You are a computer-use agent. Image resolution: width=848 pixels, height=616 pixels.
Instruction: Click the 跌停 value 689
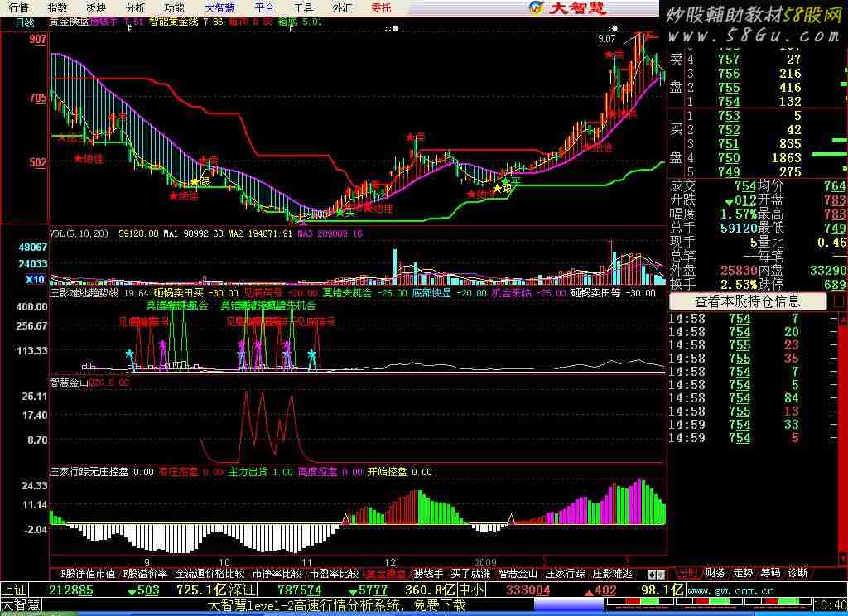tap(835, 285)
